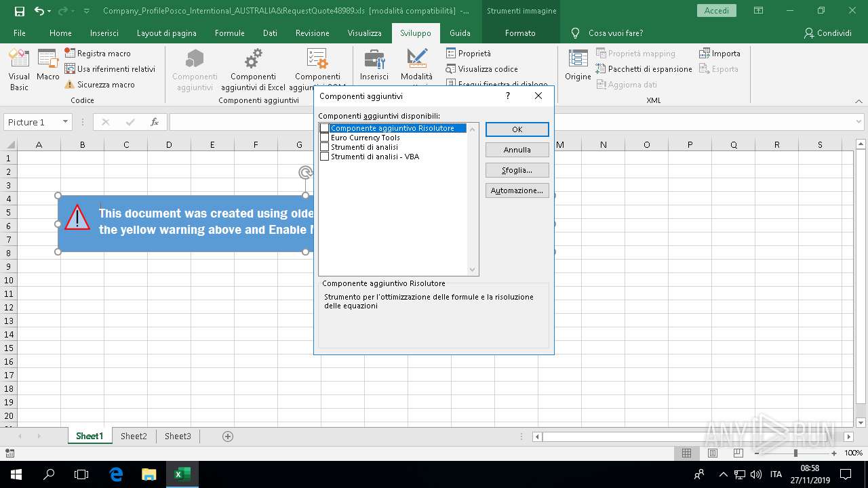This screenshot has width=868, height=488.
Task: Open the File menu
Action: click(20, 33)
